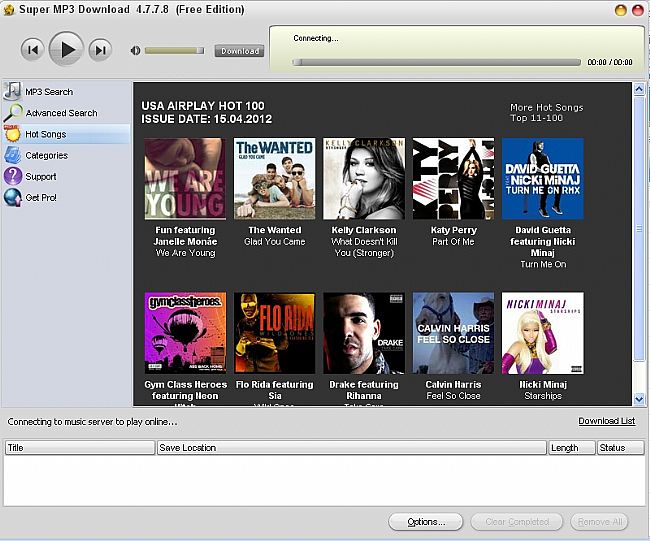
Task: Select We Are Young album cover
Action: pyautogui.click(x=185, y=179)
